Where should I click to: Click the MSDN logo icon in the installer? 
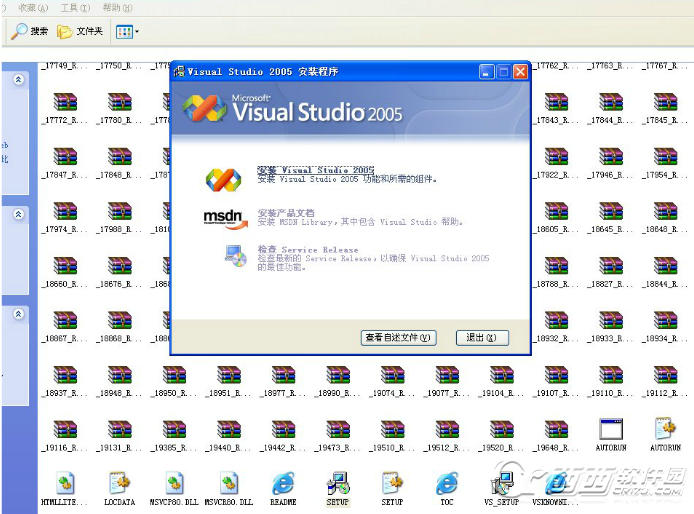tap(223, 218)
